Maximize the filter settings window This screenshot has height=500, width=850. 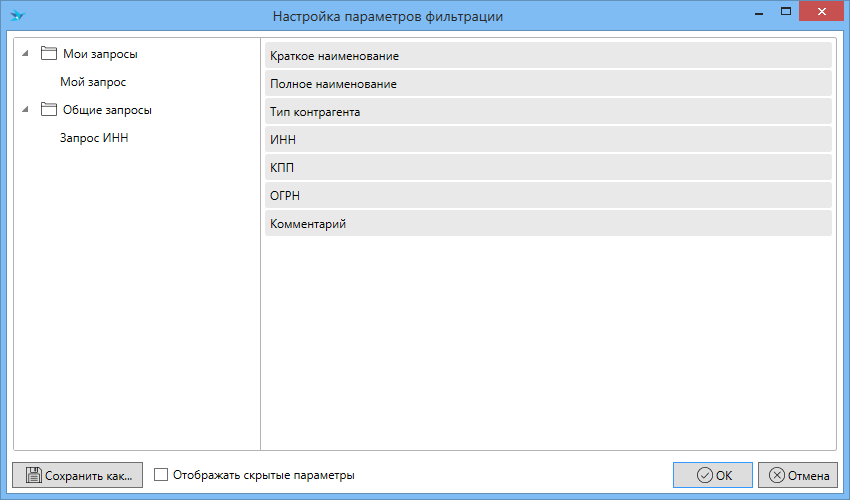pos(787,11)
